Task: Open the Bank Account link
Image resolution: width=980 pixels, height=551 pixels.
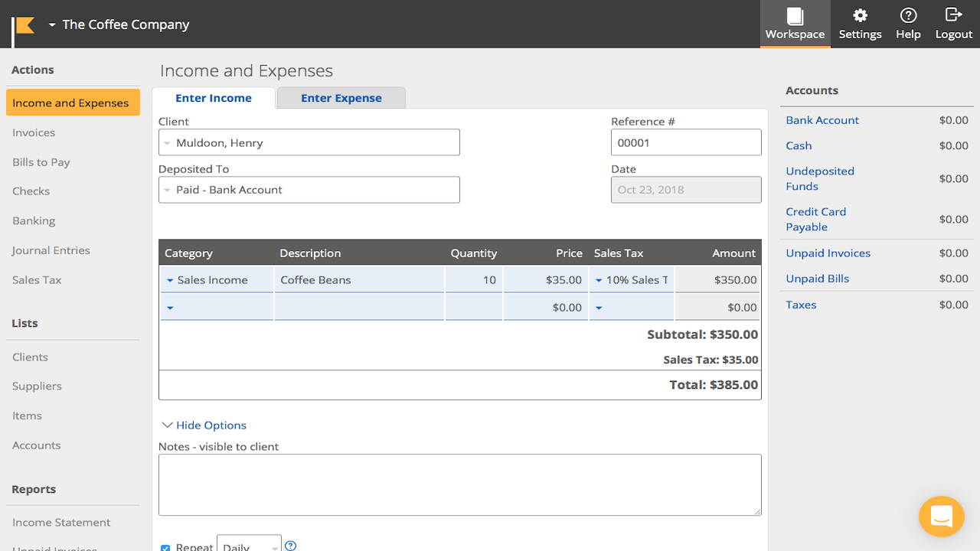Action: (x=822, y=120)
